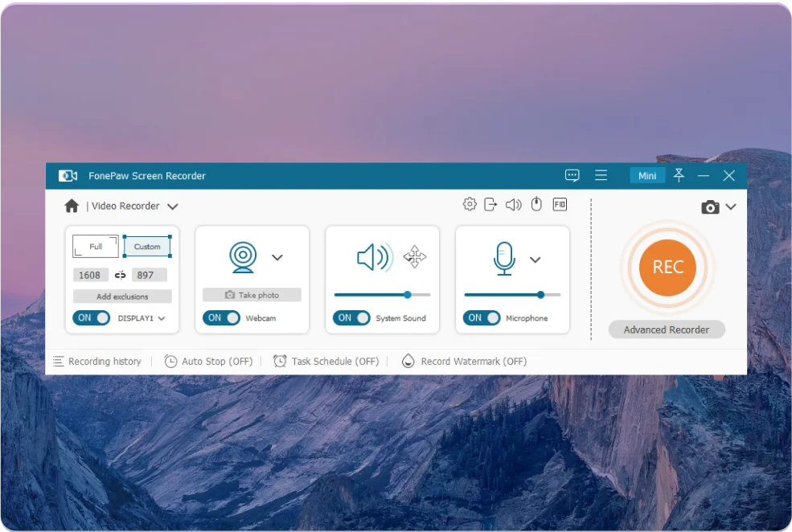Toggle the Microphone switch off
Viewport: 792px width, 532px height.
pyautogui.click(x=482, y=318)
